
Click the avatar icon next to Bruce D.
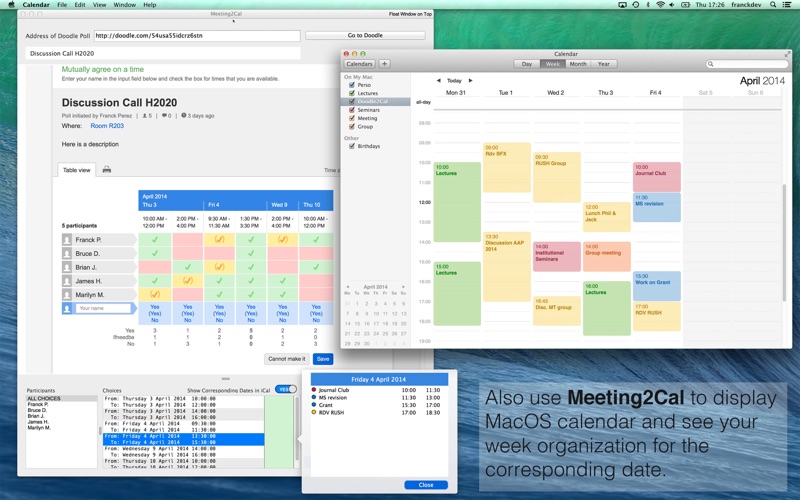pyautogui.click(x=67, y=253)
